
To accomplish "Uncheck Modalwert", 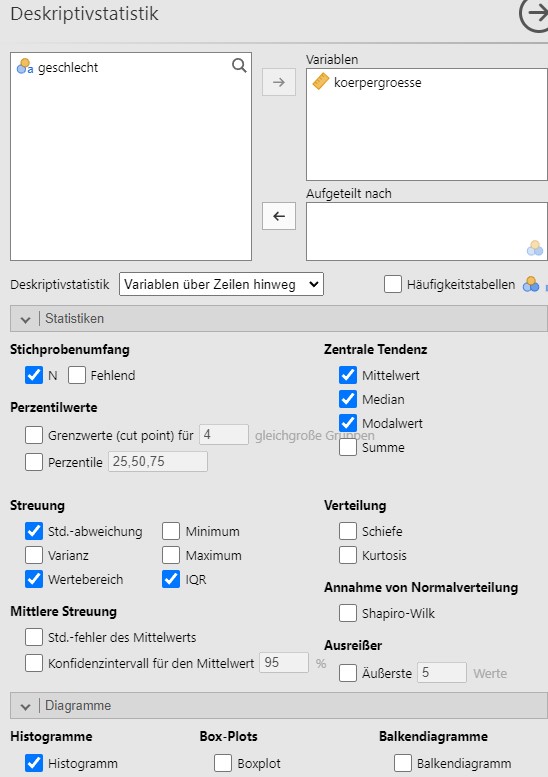I will click(x=348, y=423).
